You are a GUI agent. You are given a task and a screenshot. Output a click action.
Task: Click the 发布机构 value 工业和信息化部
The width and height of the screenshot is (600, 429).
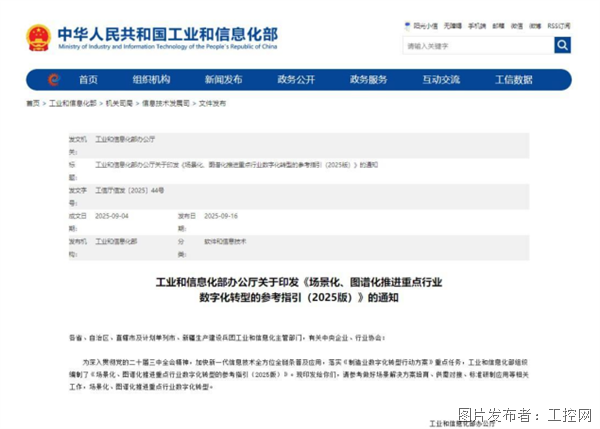pyautogui.click(x=116, y=241)
